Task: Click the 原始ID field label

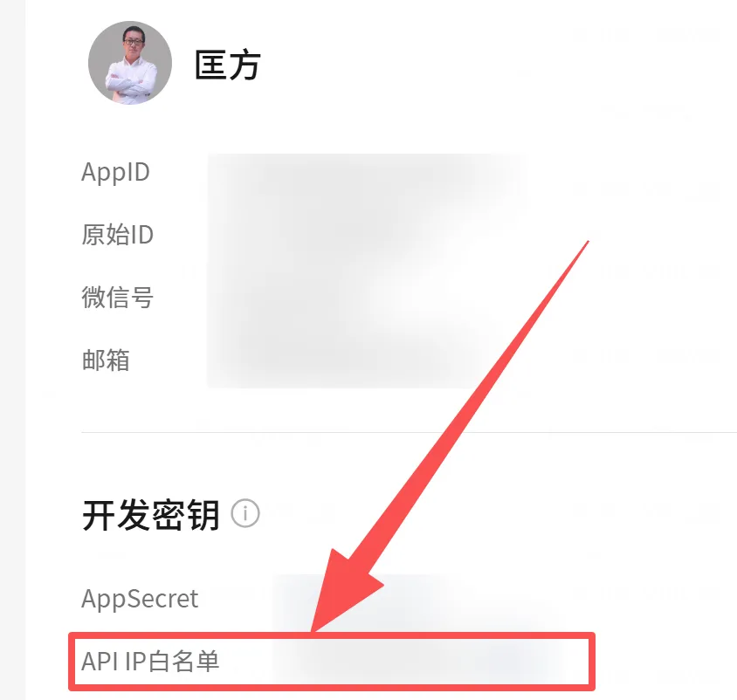Action: tap(118, 234)
